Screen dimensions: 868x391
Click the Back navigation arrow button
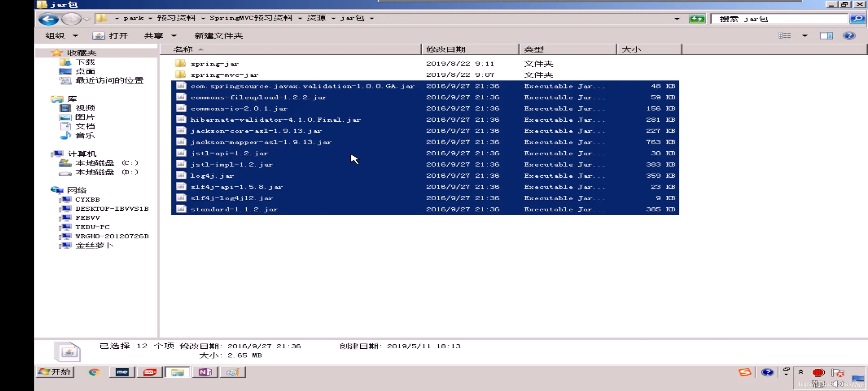click(48, 19)
